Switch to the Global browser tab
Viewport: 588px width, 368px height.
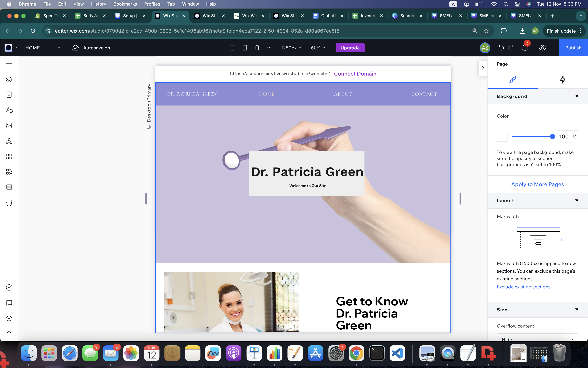pyautogui.click(x=328, y=16)
